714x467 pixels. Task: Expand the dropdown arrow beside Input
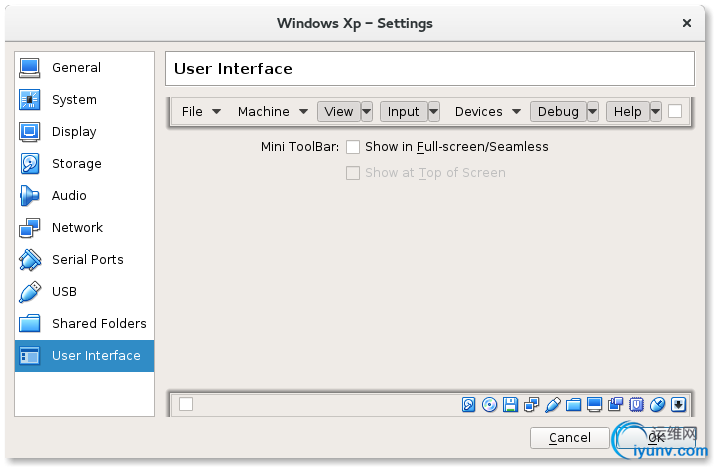434,112
